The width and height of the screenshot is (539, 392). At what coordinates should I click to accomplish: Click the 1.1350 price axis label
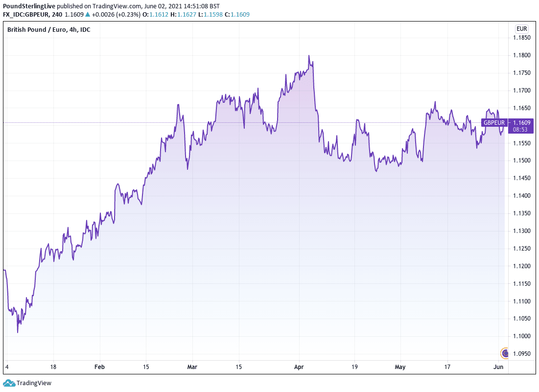[521, 213]
